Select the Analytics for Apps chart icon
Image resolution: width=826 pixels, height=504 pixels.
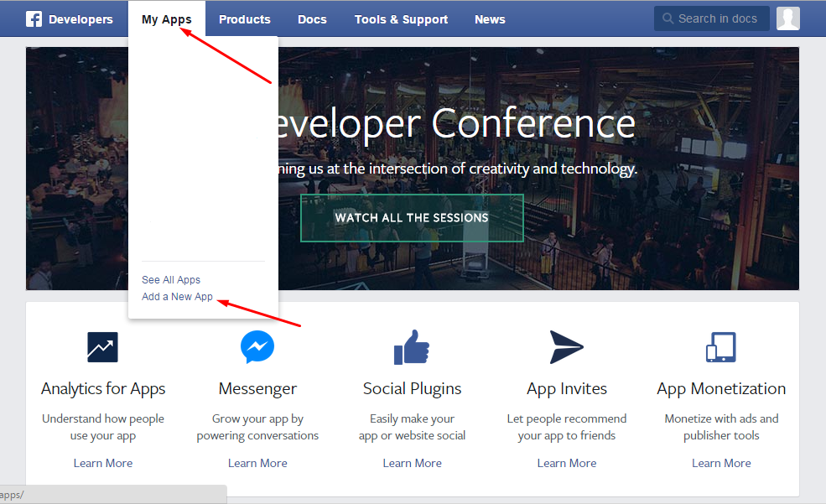click(x=102, y=347)
